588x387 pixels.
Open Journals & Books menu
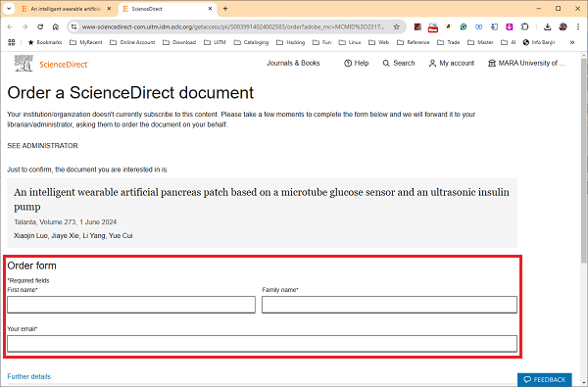click(x=293, y=63)
